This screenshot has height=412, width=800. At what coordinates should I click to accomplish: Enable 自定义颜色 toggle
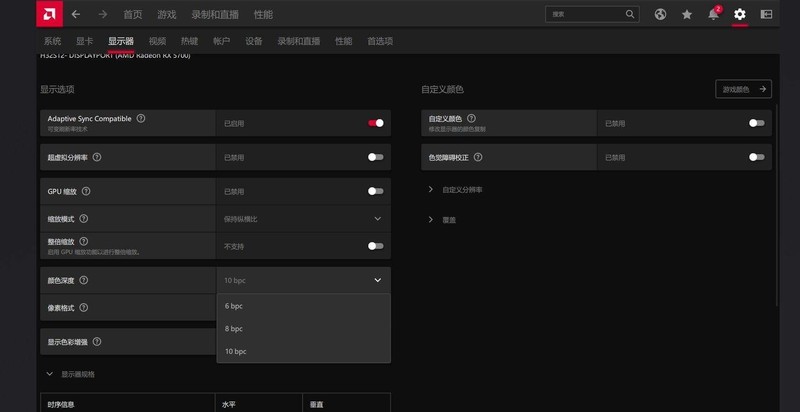tap(757, 123)
